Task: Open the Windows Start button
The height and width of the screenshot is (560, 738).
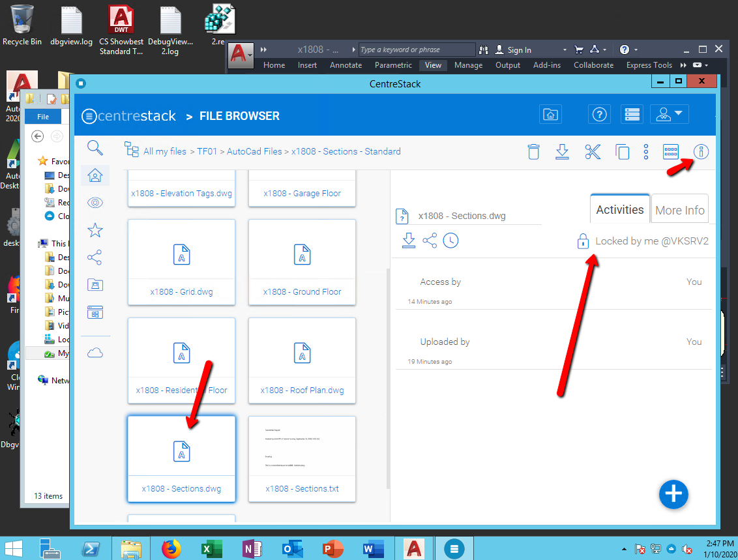Action: coord(14,549)
